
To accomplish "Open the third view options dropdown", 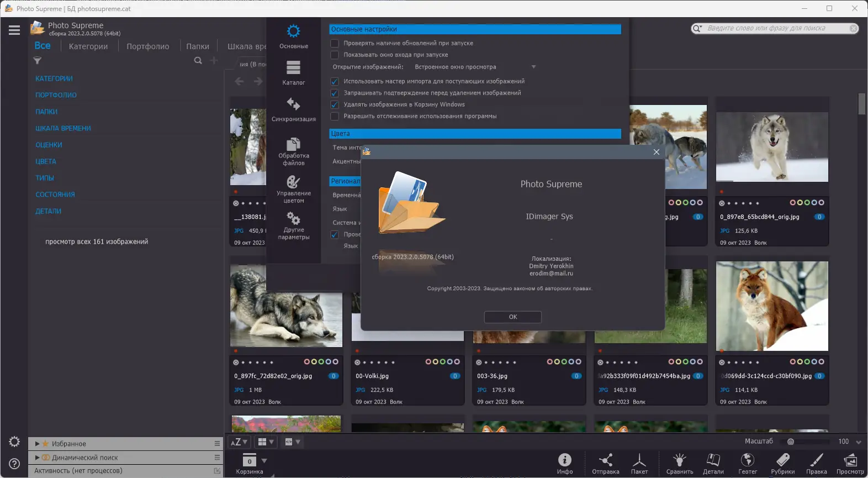I will click(292, 442).
